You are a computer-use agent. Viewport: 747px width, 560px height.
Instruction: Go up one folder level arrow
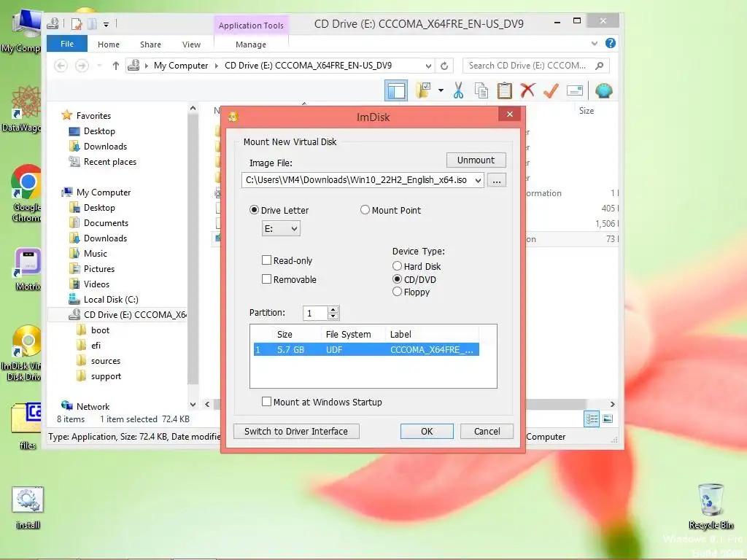tap(116, 66)
